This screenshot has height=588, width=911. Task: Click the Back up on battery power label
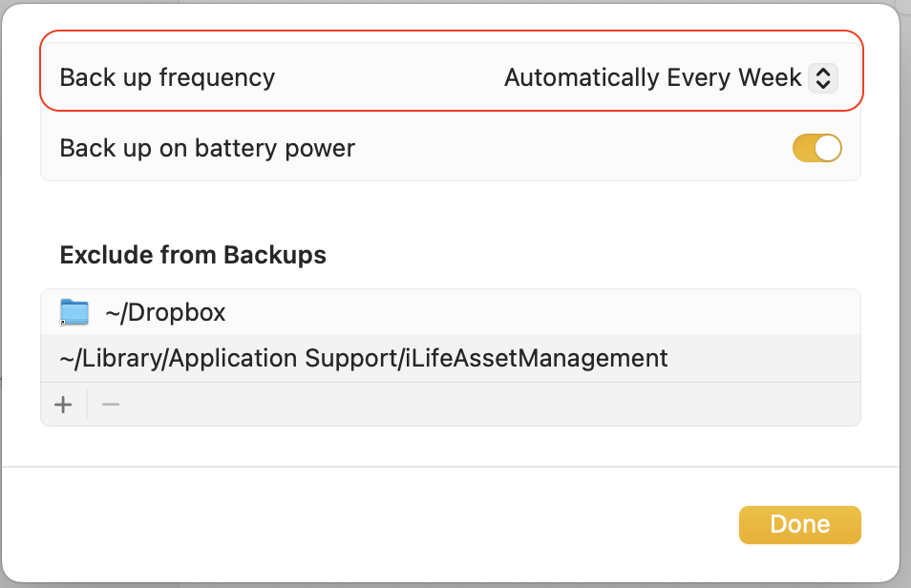pyautogui.click(x=207, y=148)
